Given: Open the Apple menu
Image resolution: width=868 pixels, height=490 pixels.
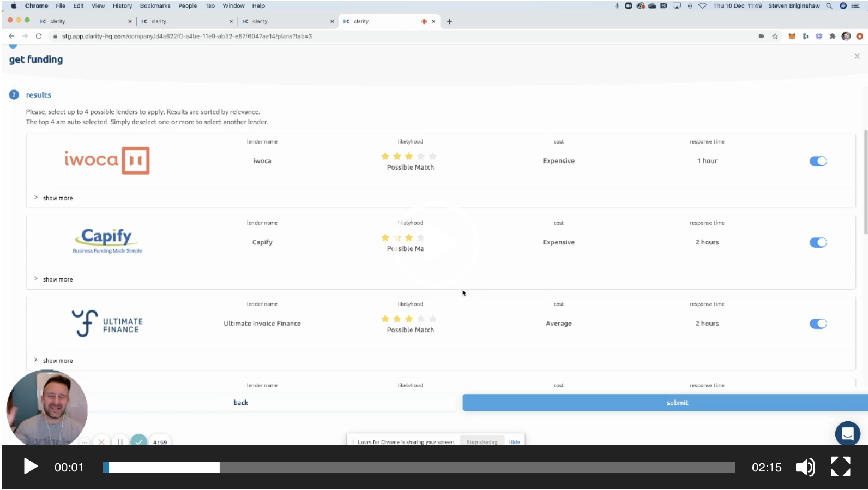Looking at the screenshot, I should click(14, 5).
